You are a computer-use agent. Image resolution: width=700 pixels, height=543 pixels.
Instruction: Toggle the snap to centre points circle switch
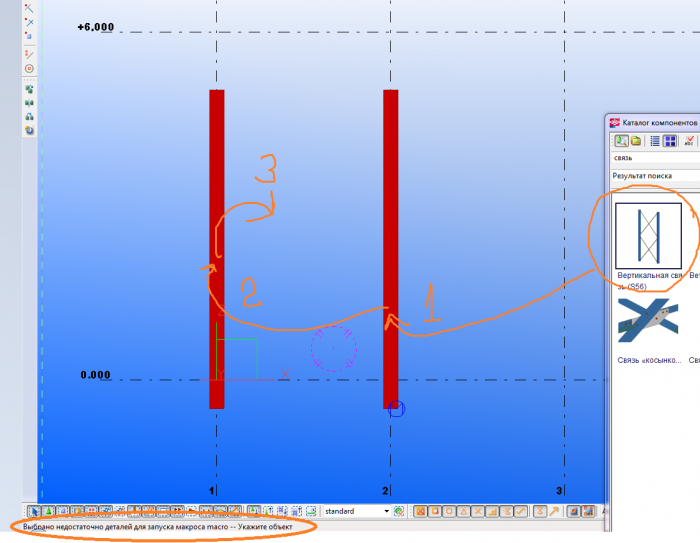[450, 511]
